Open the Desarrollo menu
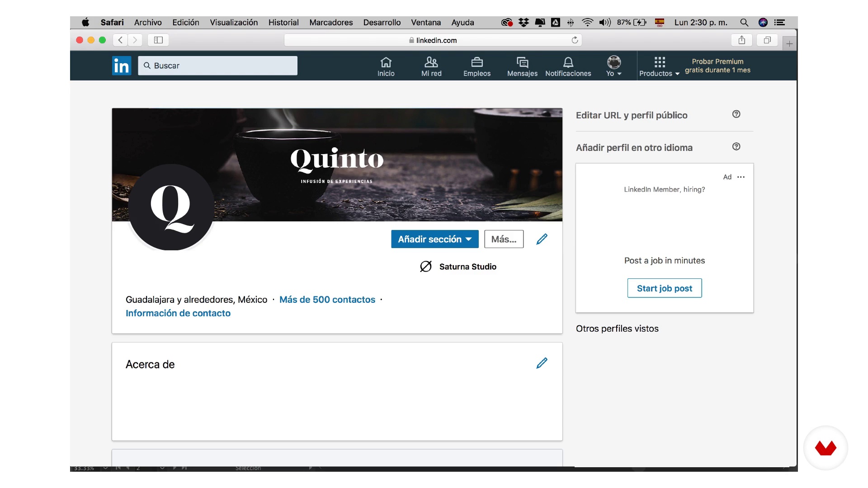Viewport: 868px width, 488px height. 382,23
